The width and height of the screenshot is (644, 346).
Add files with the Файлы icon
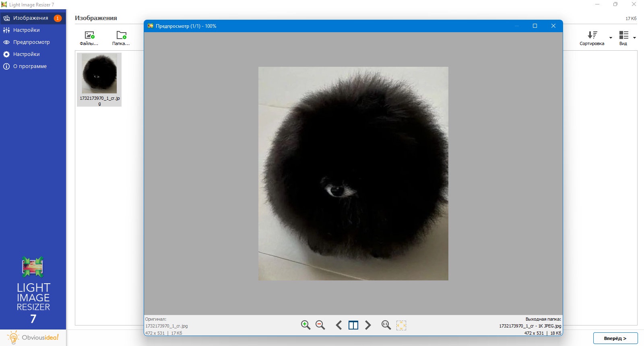pyautogui.click(x=89, y=38)
